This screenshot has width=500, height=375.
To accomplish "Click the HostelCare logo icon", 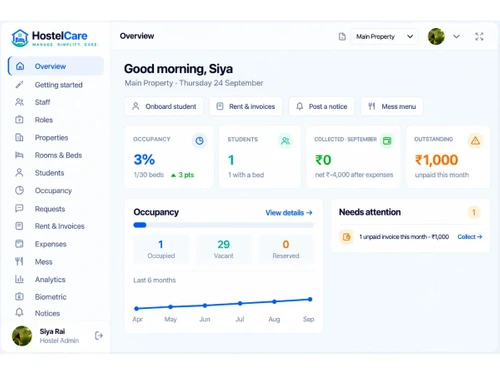I will point(20,38).
